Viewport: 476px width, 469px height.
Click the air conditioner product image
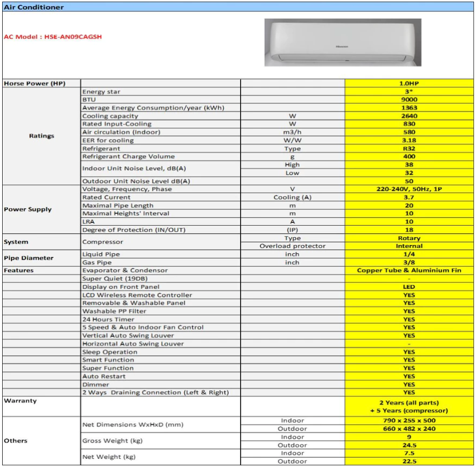pyautogui.click(x=342, y=43)
